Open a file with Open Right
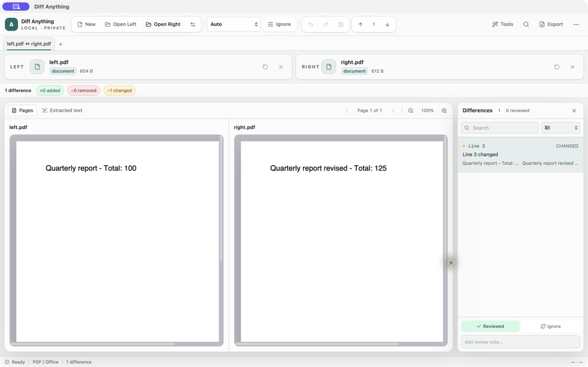588x367 pixels. pyautogui.click(x=163, y=24)
